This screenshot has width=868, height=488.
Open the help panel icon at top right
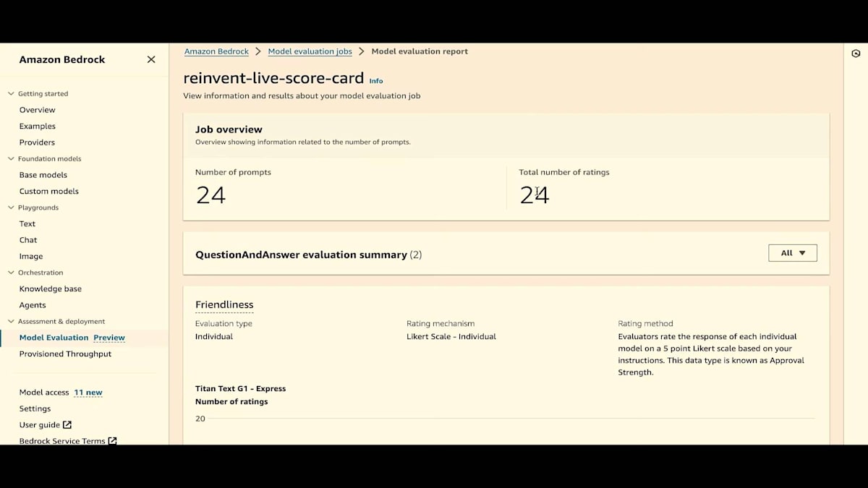click(x=856, y=53)
